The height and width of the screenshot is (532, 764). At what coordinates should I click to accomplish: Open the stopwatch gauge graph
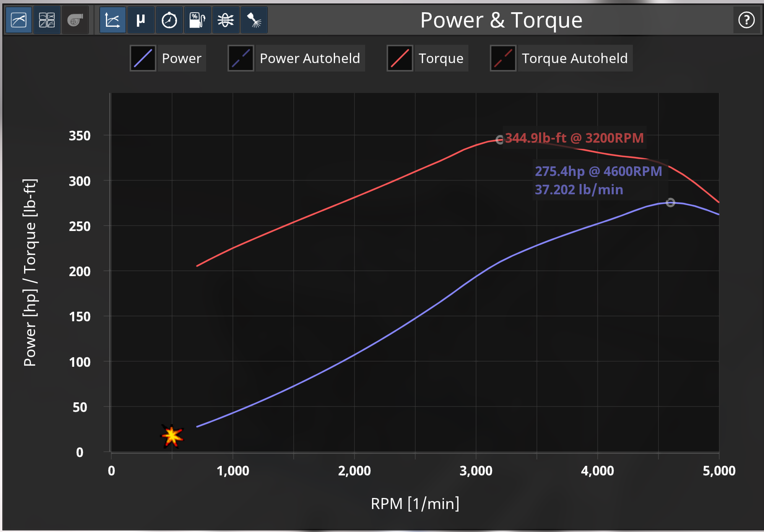[169, 20]
